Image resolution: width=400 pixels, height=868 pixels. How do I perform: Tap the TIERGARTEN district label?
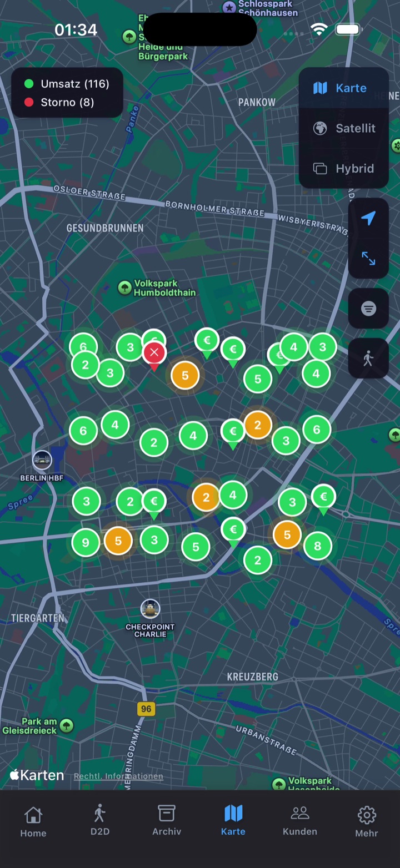coord(38,618)
